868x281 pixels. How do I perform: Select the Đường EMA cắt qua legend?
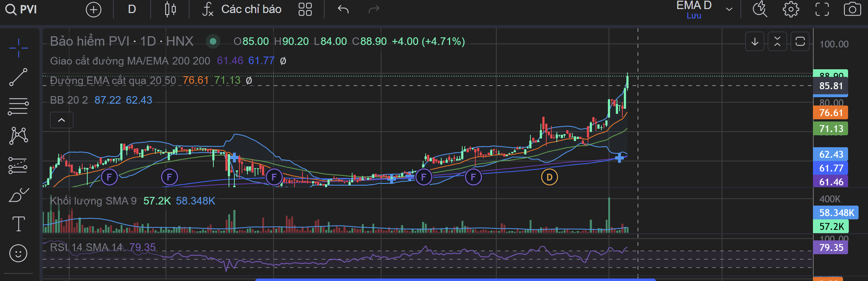pyautogui.click(x=113, y=80)
